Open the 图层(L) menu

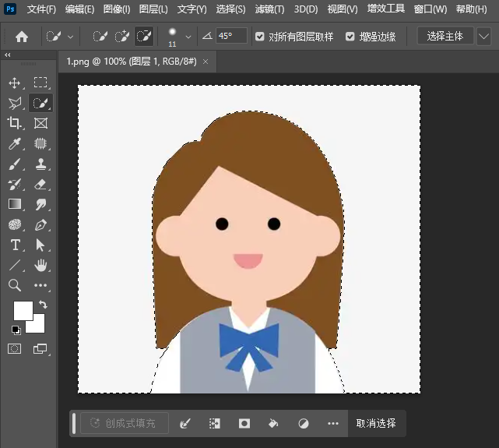(x=153, y=9)
